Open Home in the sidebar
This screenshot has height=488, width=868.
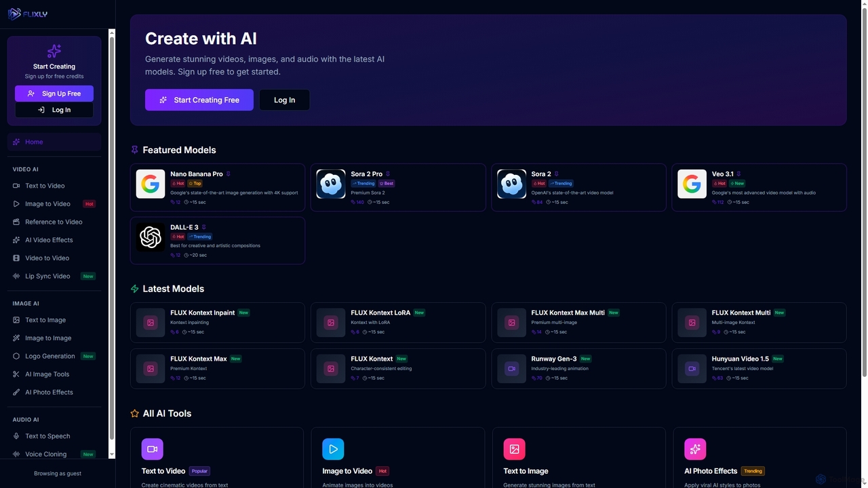click(x=54, y=142)
